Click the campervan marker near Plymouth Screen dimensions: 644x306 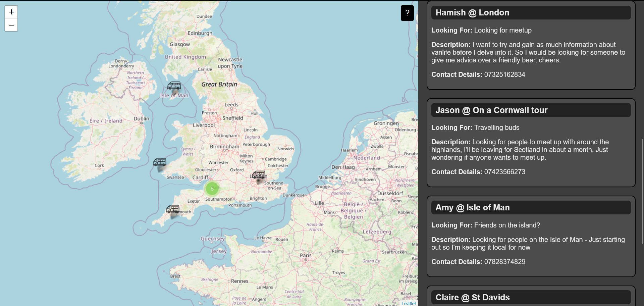[173, 210]
